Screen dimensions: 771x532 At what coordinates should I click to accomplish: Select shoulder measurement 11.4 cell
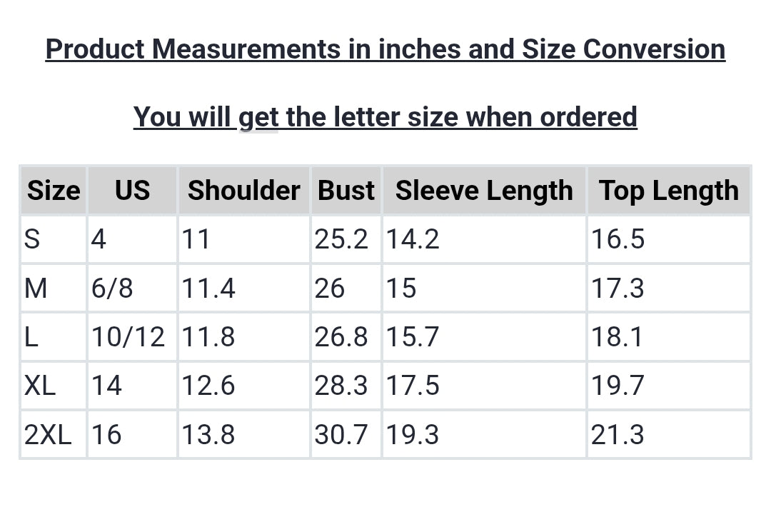pyautogui.click(x=208, y=288)
